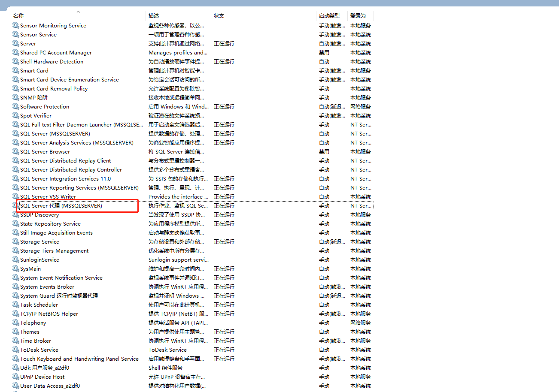Click 禁用 startup type of Shared PC Account Manager
559x392 pixels.
pyautogui.click(x=324, y=53)
